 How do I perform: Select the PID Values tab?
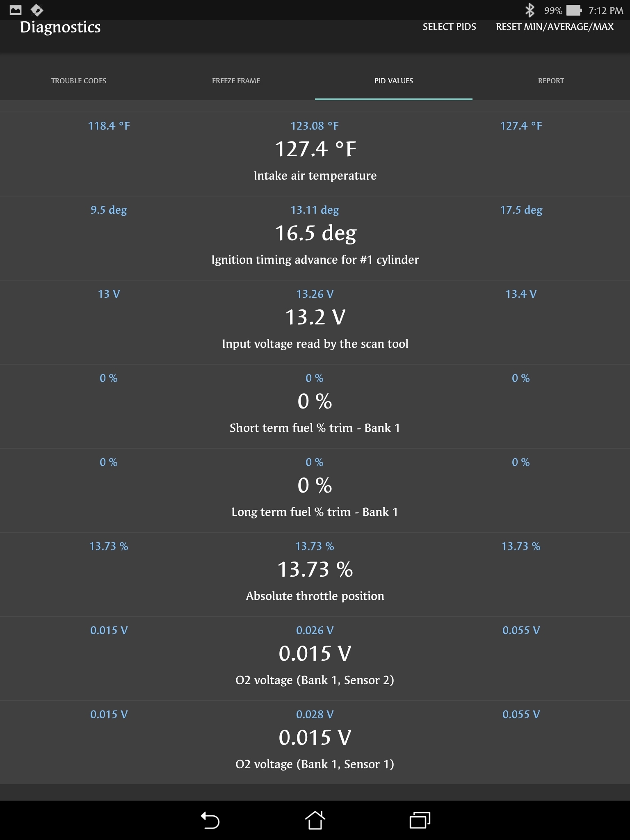(393, 81)
